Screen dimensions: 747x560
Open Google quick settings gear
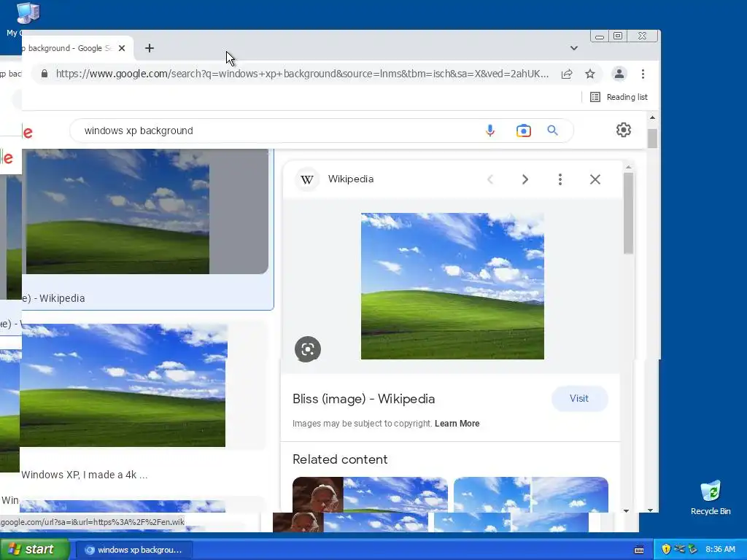(x=623, y=130)
